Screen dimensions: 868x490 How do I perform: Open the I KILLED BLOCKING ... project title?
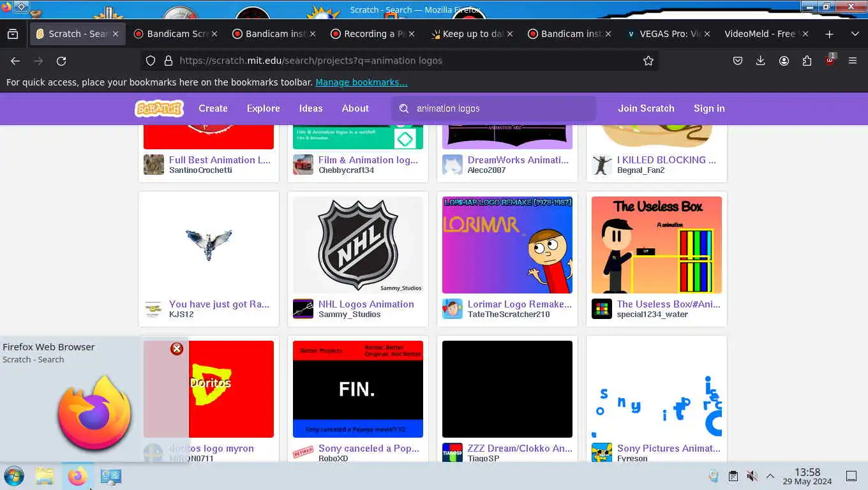[x=666, y=160]
